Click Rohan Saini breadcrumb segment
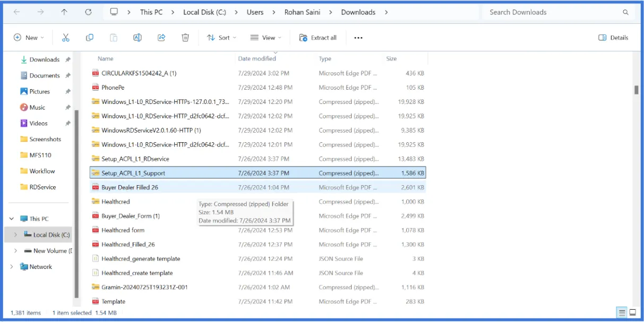644x322 pixels. (x=302, y=12)
